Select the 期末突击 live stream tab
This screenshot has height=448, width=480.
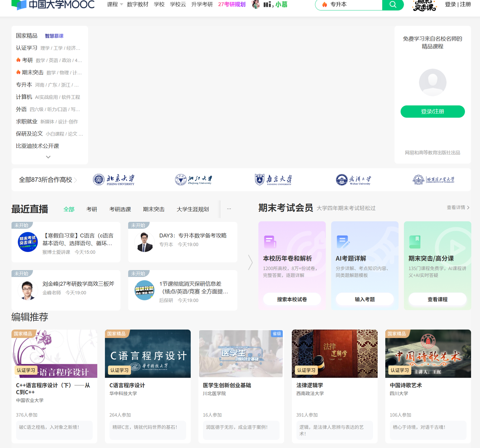[154, 209]
